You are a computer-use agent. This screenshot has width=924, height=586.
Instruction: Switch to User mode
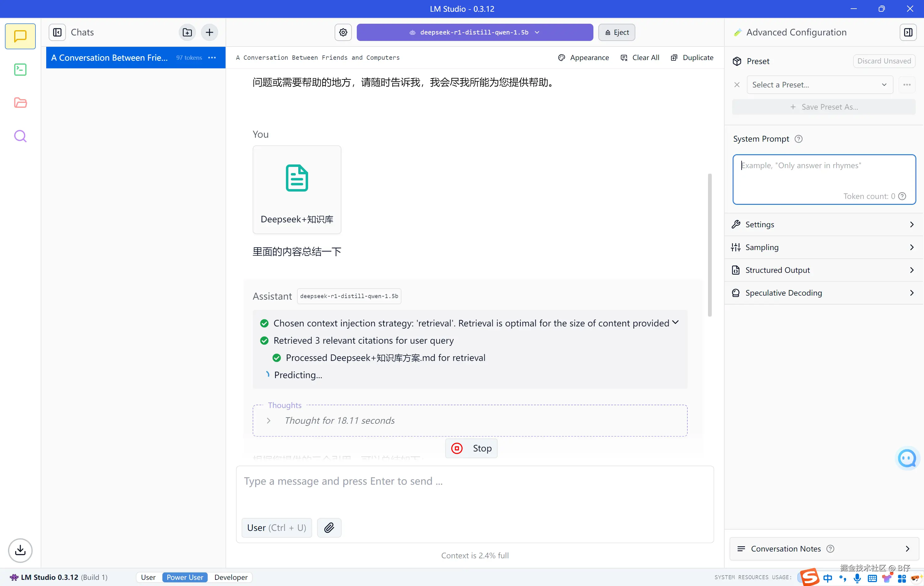pos(148,577)
